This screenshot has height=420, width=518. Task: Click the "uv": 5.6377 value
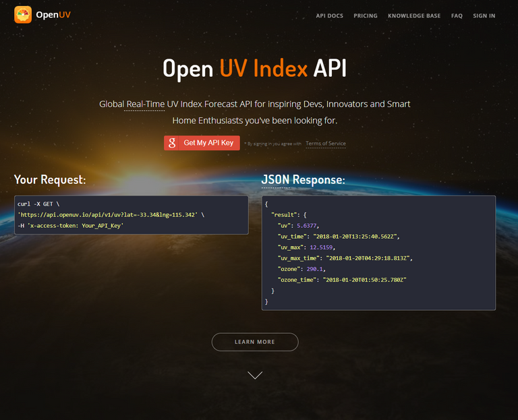click(x=307, y=226)
